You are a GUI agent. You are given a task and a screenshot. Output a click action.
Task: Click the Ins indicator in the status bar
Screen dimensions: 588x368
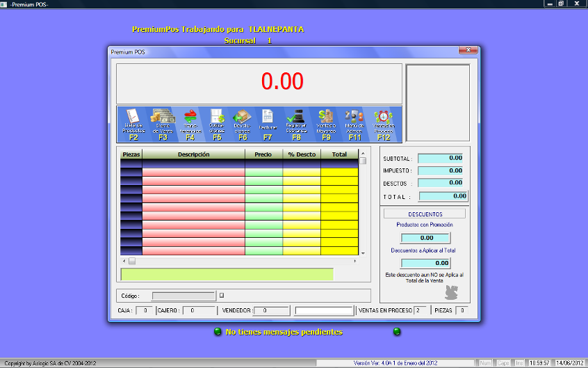[x=519, y=363]
